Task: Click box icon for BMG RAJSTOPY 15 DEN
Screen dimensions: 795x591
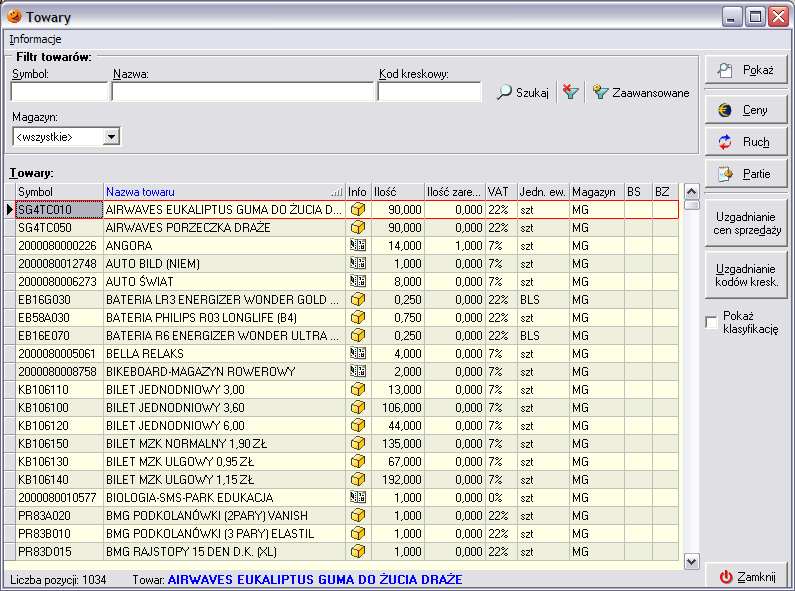Action: click(x=358, y=551)
